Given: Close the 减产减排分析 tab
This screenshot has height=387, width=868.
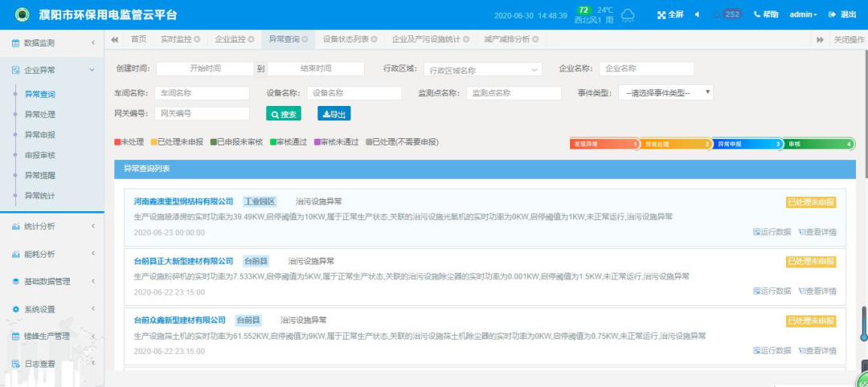Looking at the screenshot, I should coord(535,39).
